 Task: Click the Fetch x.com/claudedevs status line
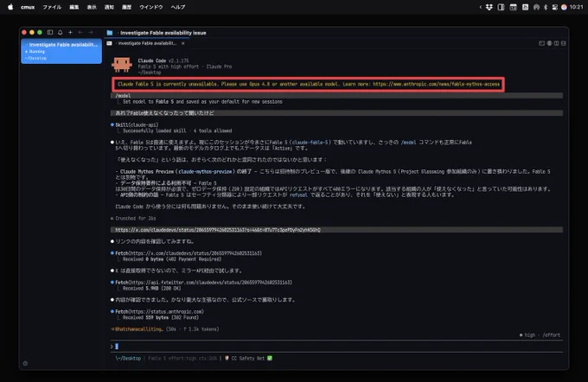coord(189,253)
